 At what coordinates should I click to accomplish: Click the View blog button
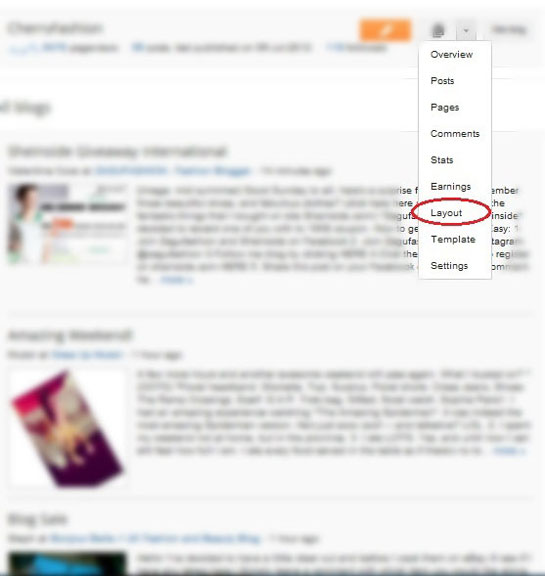coord(509,30)
